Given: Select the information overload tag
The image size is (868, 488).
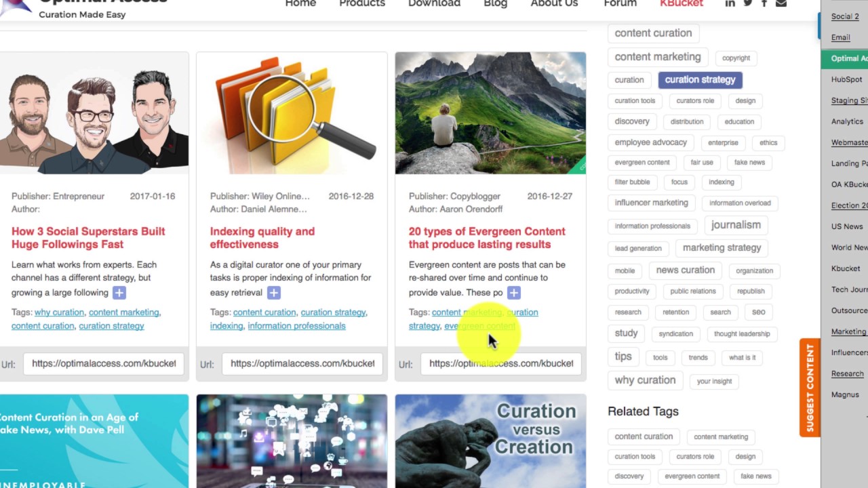Looking at the screenshot, I should (740, 203).
